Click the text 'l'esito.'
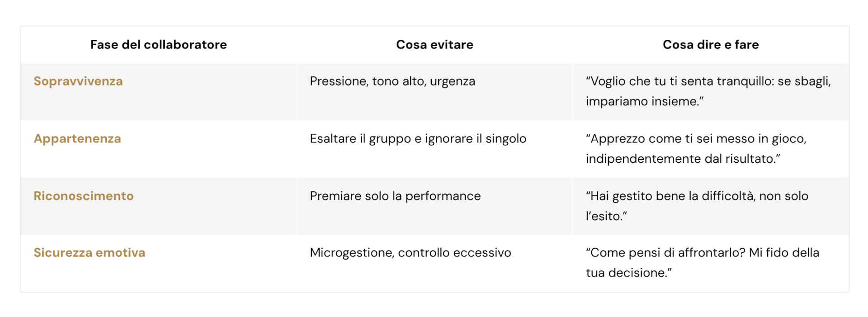868x317 pixels. [606, 216]
